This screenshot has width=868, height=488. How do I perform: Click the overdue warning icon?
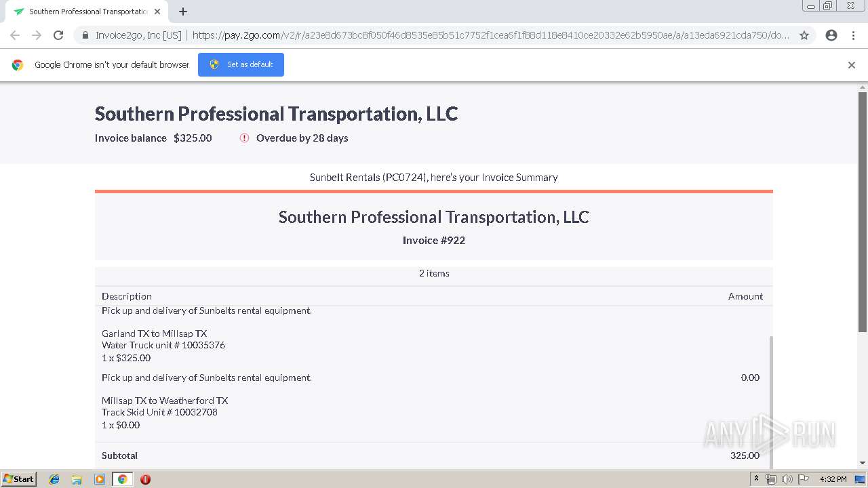tap(245, 138)
